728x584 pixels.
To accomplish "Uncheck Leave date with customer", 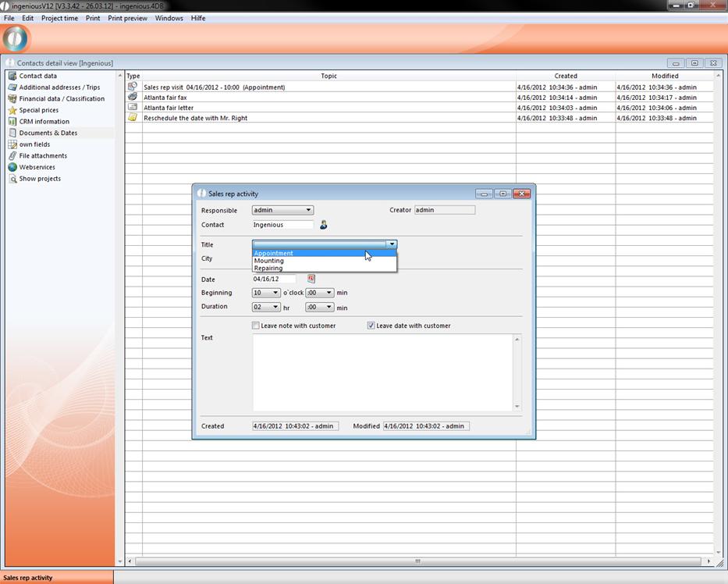I will coord(371,326).
